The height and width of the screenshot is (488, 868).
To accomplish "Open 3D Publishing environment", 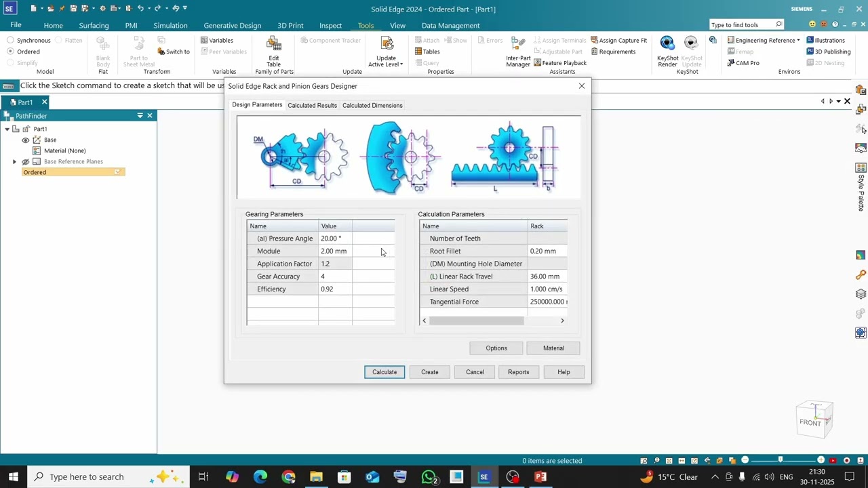I will [828, 52].
